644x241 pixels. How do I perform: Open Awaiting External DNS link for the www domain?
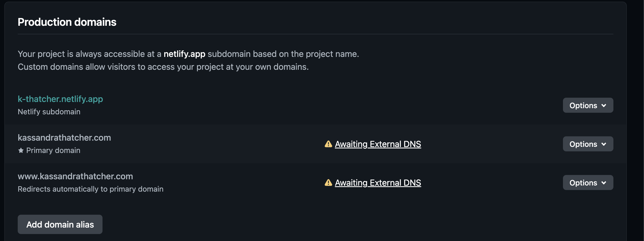378,183
